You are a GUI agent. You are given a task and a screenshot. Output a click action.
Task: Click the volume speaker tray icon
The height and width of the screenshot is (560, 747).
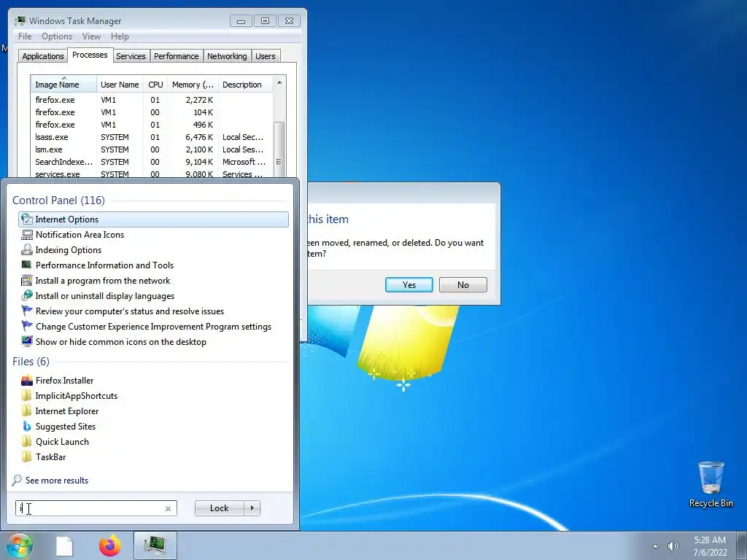click(673, 546)
